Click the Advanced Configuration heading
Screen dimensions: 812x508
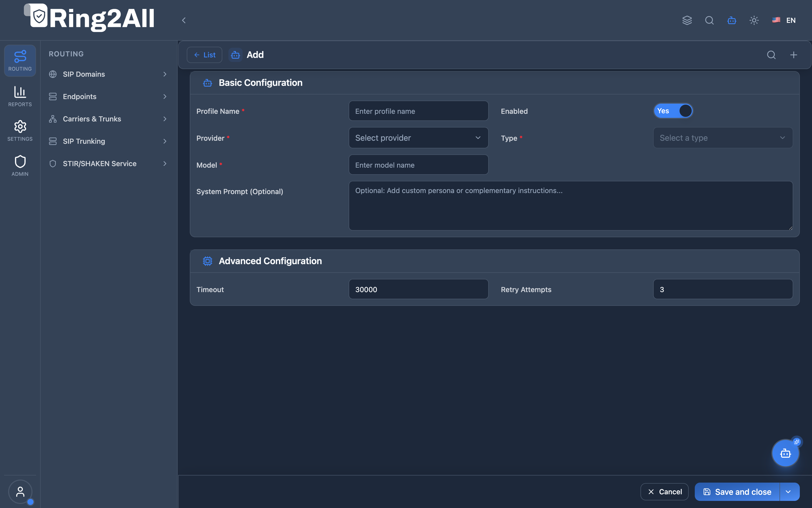270,261
